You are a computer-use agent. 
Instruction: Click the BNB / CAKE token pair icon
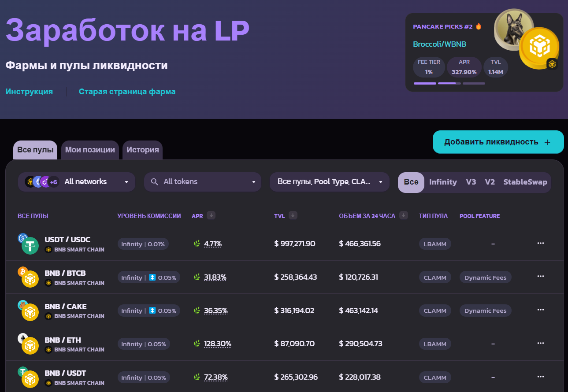[x=28, y=311]
